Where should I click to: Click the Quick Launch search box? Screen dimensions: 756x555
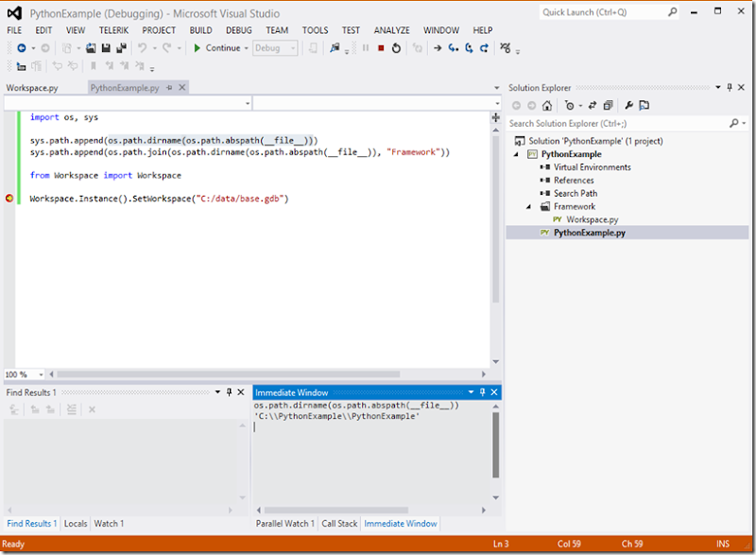click(609, 12)
